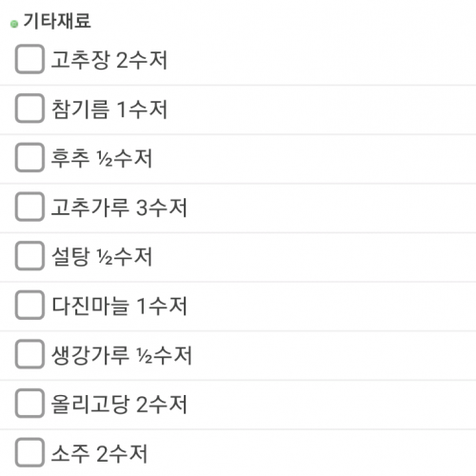Click the 다진마늘 1수저 ingredient label
476x476 pixels.
tap(119, 306)
